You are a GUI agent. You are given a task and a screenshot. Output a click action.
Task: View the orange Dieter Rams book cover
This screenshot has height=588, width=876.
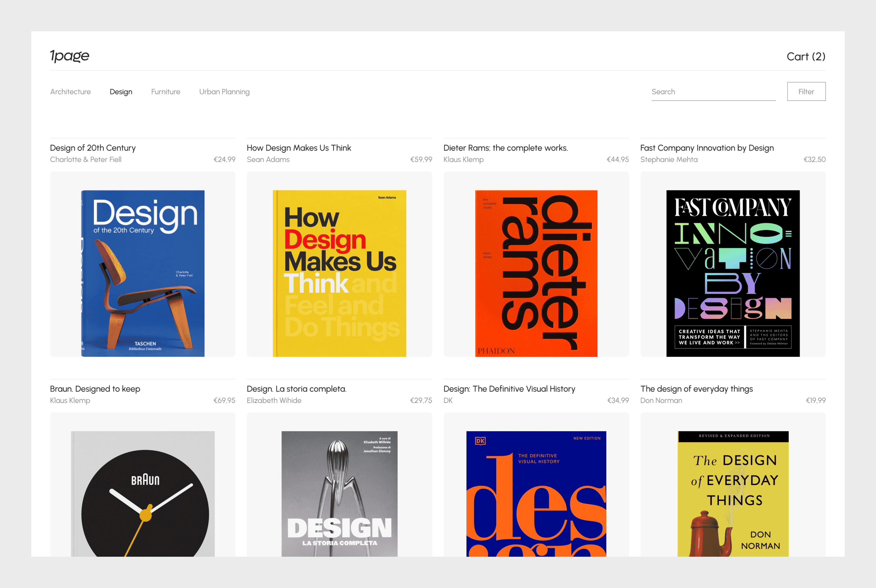click(x=536, y=273)
